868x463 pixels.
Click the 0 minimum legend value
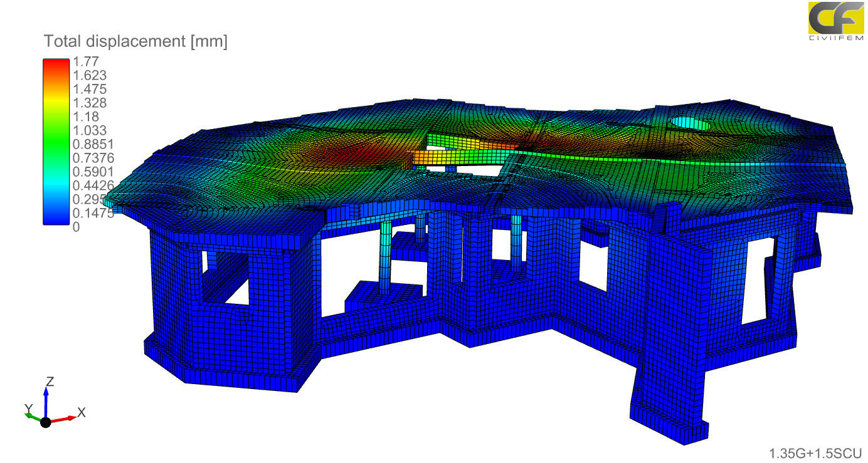click(x=77, y=227)
